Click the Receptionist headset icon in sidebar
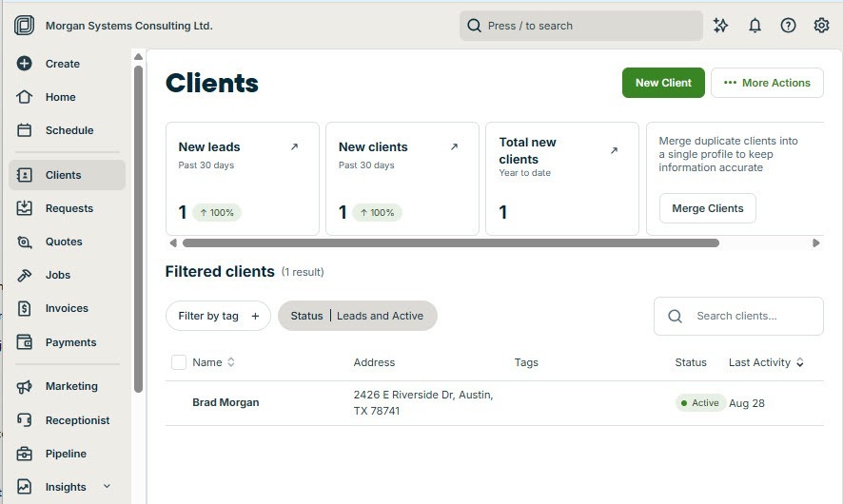The width and height of the screenshot is (843, 504). point(24,419)
